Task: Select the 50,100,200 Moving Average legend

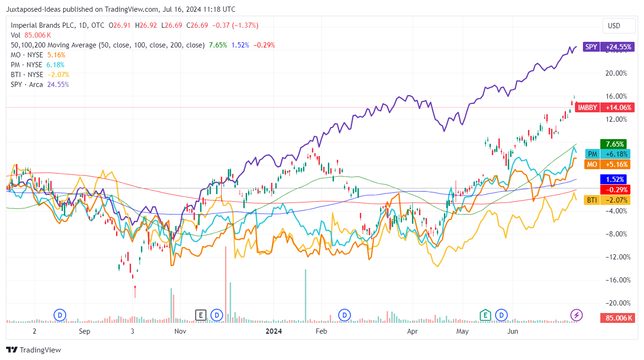Action: pyautogui.click(x=143, y=45)
